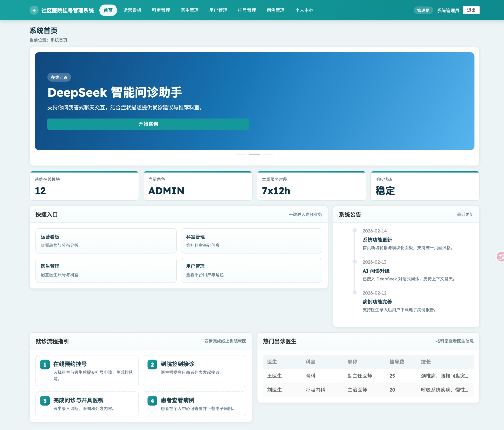Image resolution: width=504 pixels, height=430 pixels.
Task: Select the middle carousel indicator dot
Action: pyautogui.click(x=255, y=155)
